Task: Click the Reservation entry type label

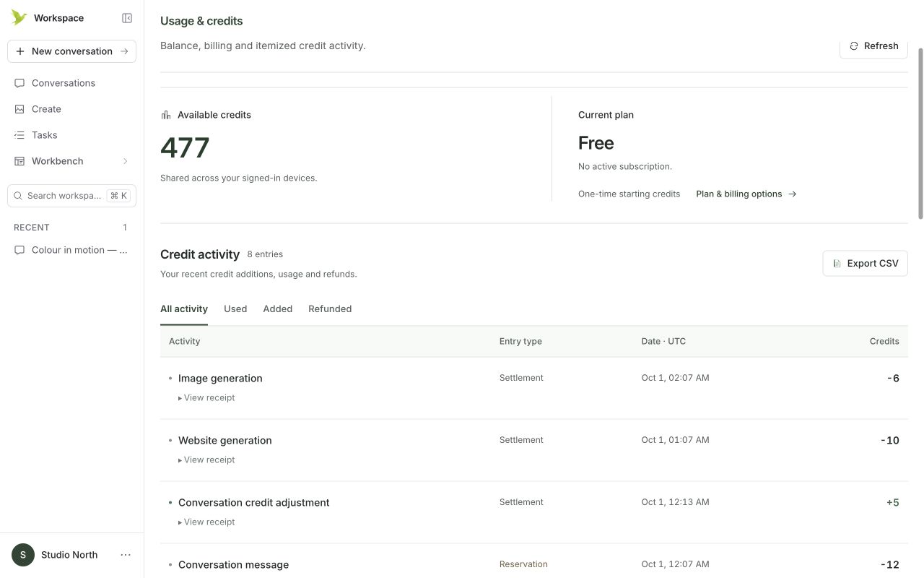Action: pos(523,564)
